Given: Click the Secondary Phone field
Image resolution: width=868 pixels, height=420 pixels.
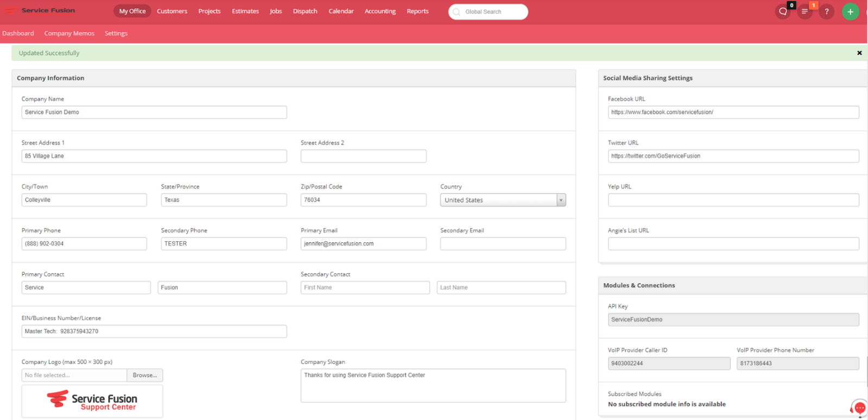Looking at the screenshot, I should coord(224,244).
